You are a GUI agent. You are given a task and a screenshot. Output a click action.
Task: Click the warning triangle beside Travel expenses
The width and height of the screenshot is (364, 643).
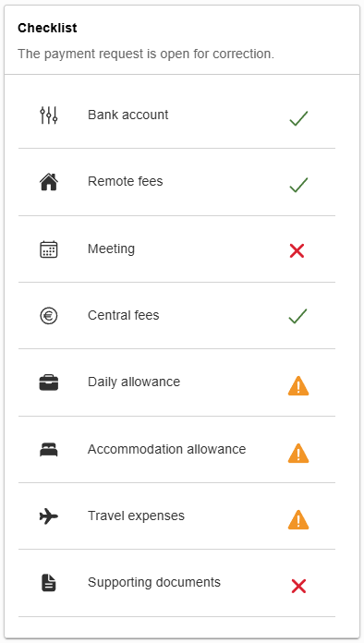[298, 519]
